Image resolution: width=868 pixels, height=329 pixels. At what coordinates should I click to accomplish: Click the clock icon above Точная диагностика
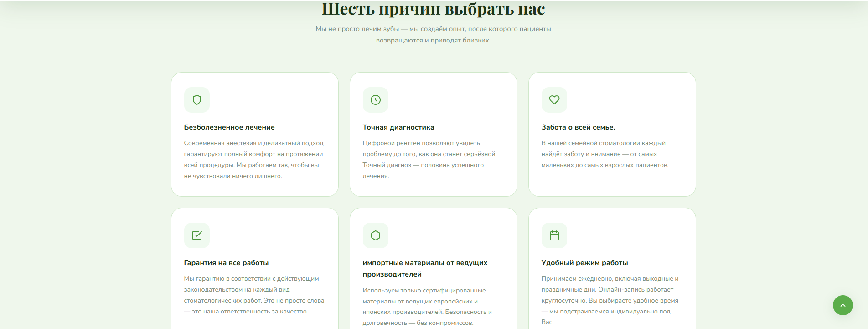click(376, 100)
